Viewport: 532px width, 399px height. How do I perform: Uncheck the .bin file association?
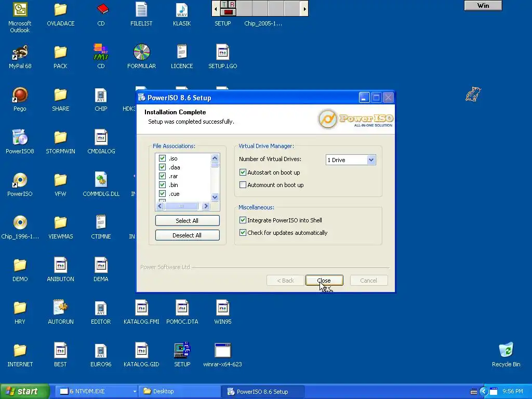(162, 185)
